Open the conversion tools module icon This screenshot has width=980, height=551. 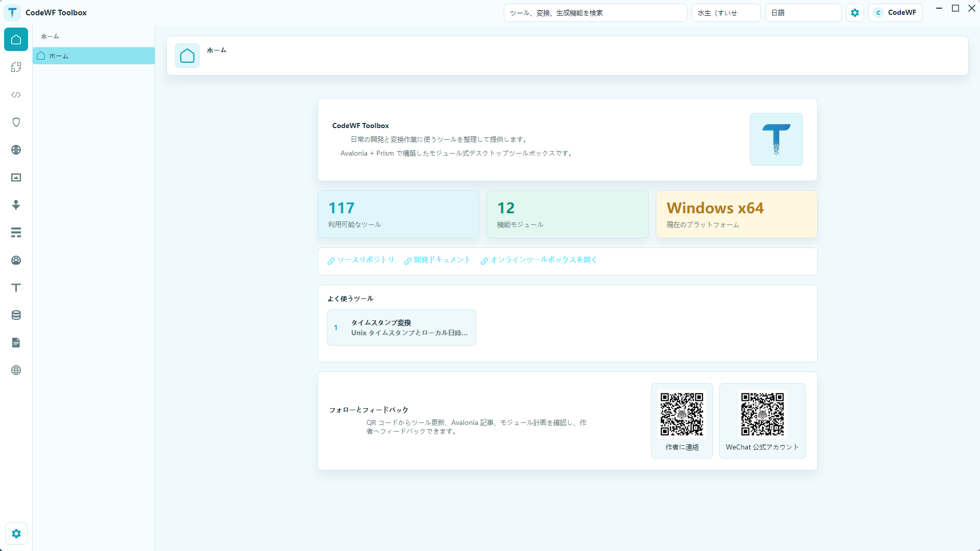click(x=16, y=67)
